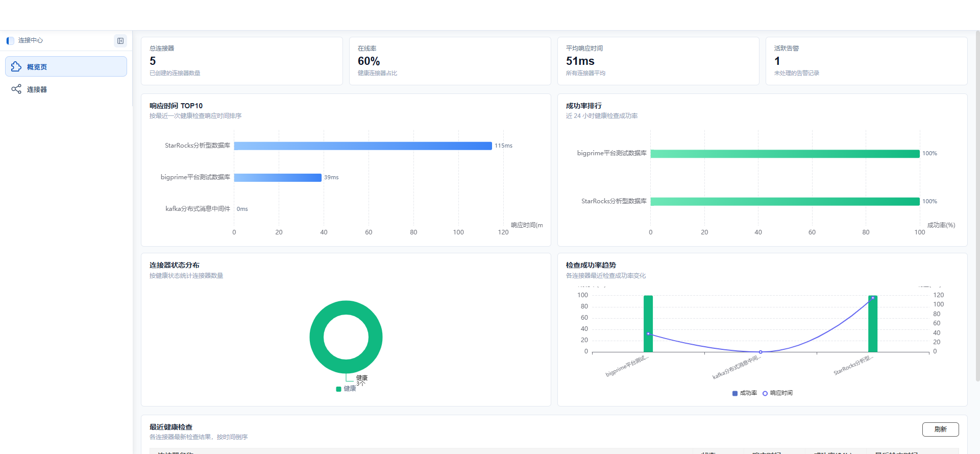Click the 在线率 value 60%
Viewport: 980px width, 454px height.
coord(369,61)
